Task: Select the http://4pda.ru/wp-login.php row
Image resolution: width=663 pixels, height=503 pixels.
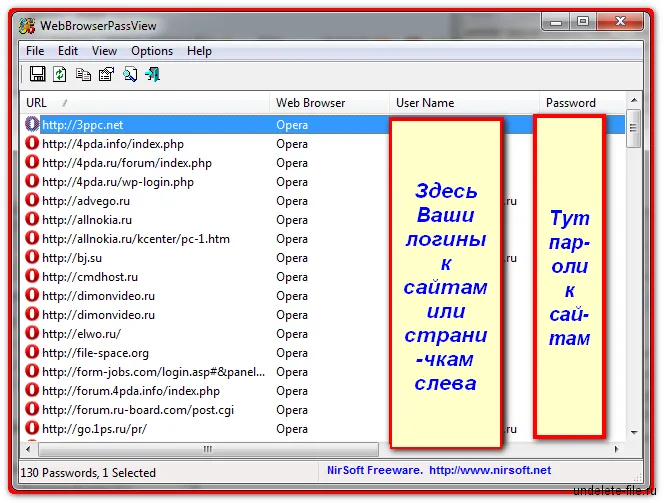Action: point(322,182)
